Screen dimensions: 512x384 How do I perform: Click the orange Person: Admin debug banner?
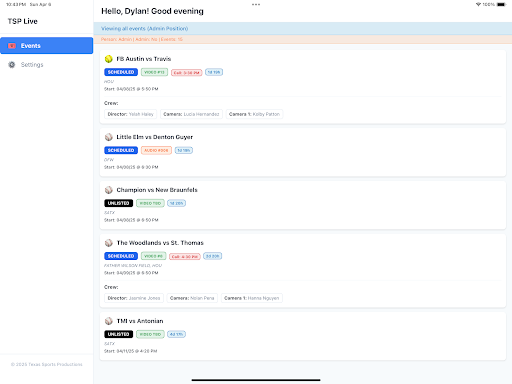click(x=303, y=39)
